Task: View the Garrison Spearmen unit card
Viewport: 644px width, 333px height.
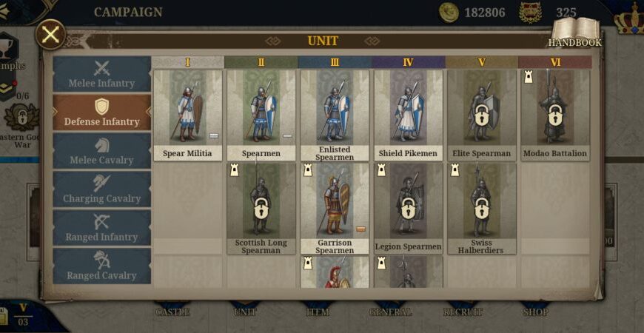Action: 335,209
